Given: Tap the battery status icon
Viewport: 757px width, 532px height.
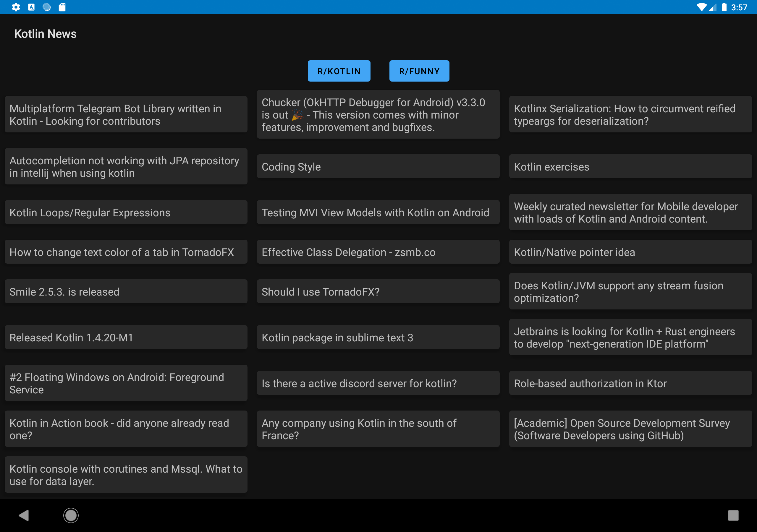Looking at the screenshot, I should (724, 7).
